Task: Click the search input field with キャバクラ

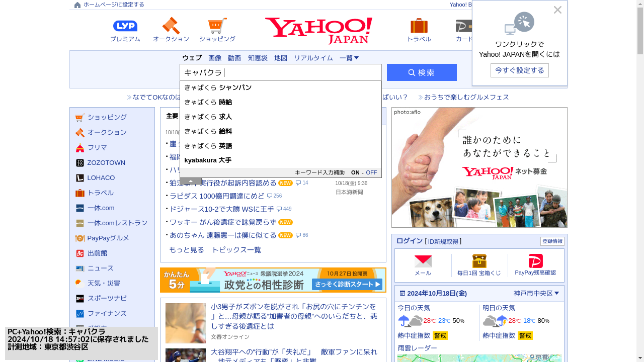Action: pyautogui.click(x=281, y=72)
